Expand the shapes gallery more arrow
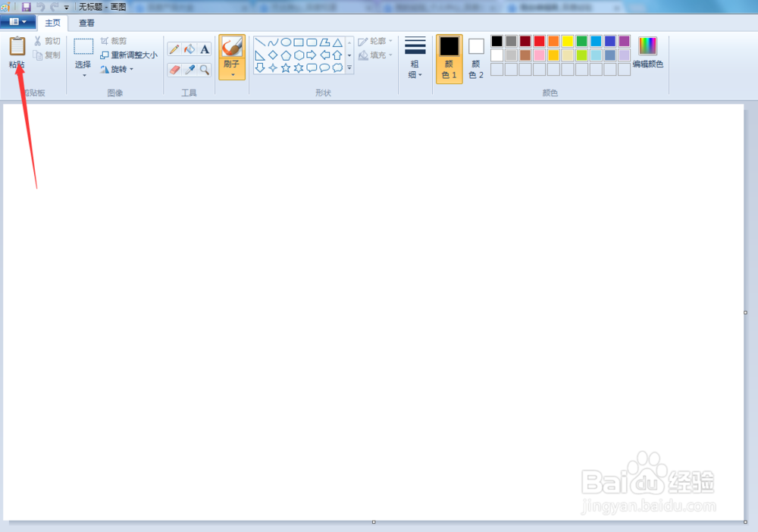Viewport: 758px width, 532px height. pos(349,68)
